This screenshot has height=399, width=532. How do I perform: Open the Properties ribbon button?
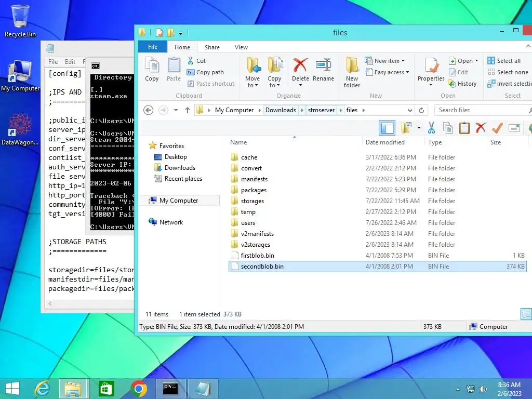tap(431, 71)
